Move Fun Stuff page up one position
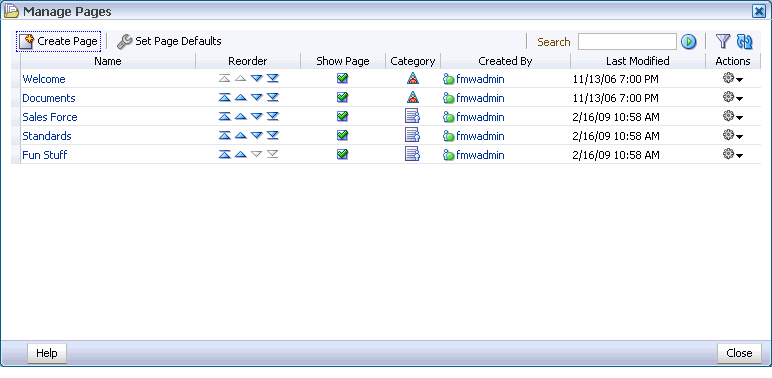772x378 pixels. tap(240, 155)
